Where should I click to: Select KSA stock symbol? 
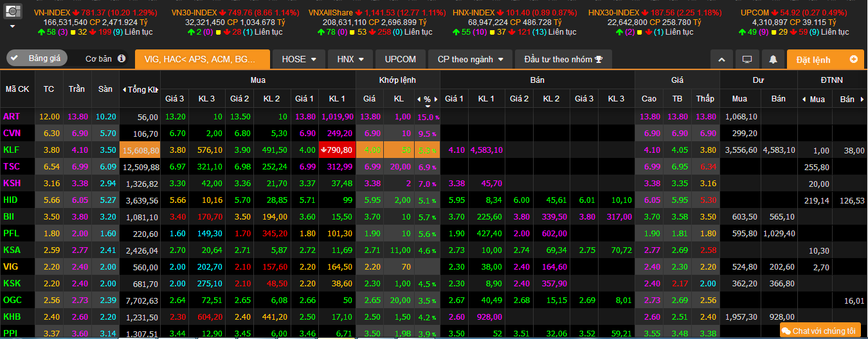click(12, 250)
